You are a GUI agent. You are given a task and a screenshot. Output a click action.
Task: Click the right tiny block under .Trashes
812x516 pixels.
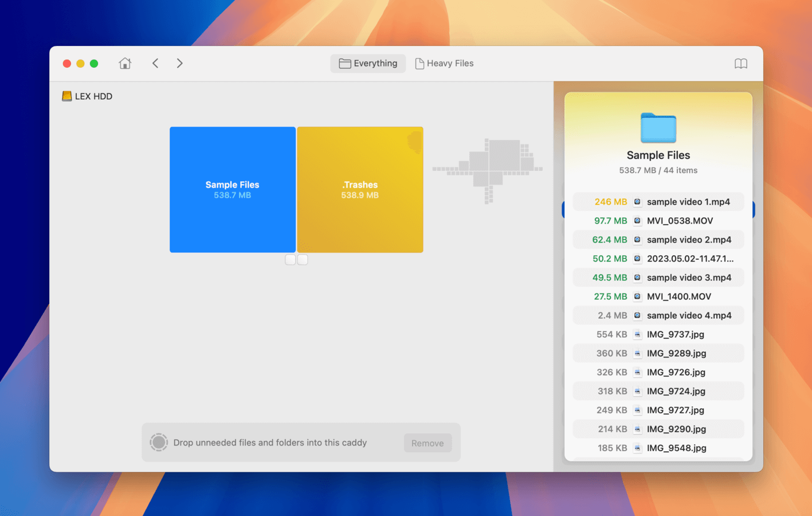[x=303, y=260]
